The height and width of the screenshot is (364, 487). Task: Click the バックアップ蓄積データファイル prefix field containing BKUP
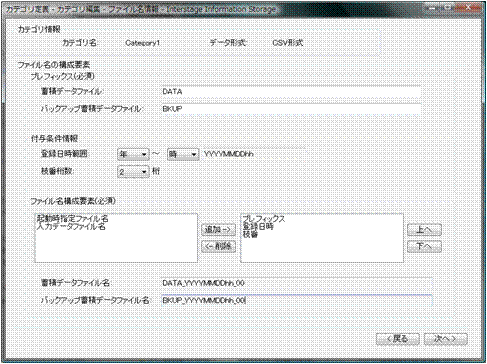(x=290, y=109)
